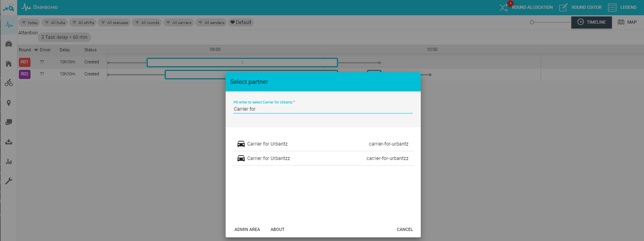Click the About button

tap(277, 229)
